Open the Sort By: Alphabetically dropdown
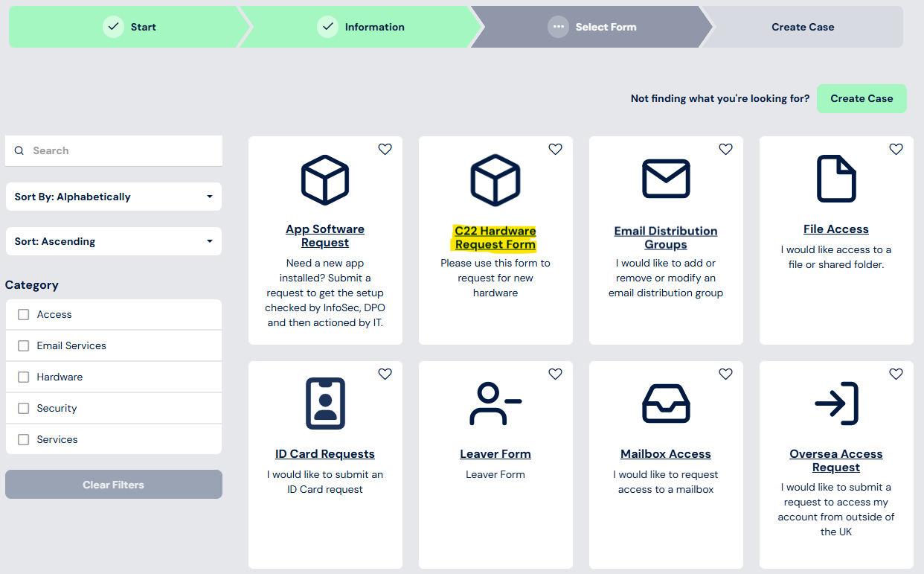Image resolution: width=924 pixels, height=574 pixels. click(x=113, y=197)
